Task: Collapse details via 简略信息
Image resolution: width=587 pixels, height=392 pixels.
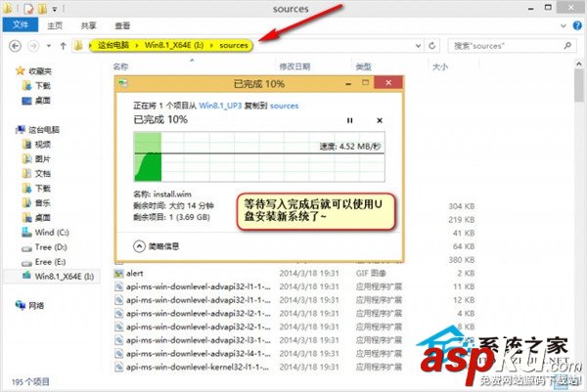Action: 157,246
